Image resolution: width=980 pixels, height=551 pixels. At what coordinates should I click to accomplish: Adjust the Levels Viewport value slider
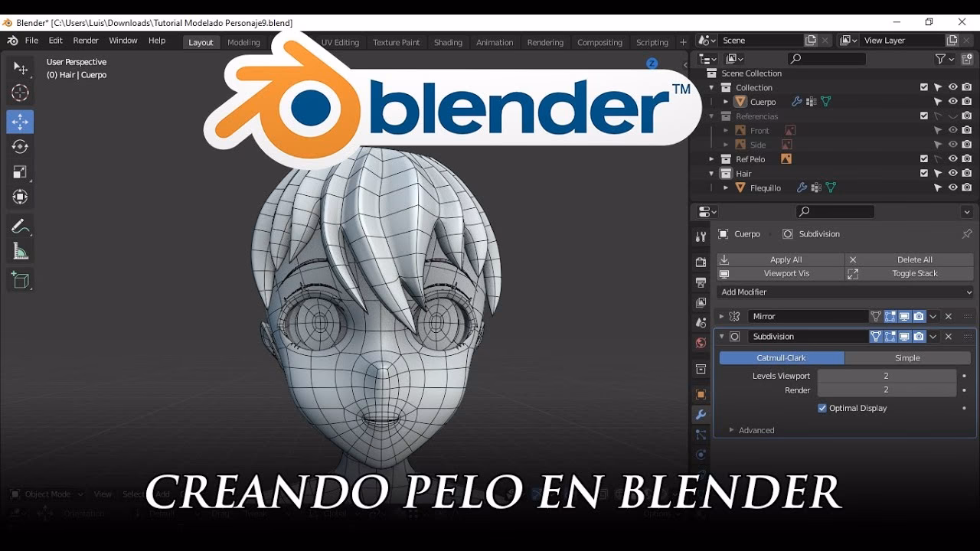887,376
